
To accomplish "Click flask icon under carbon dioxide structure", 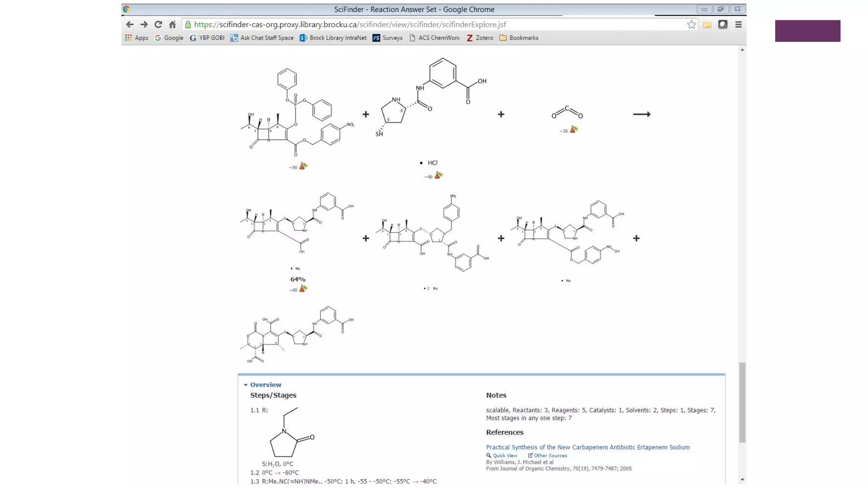I will [573, 130].
